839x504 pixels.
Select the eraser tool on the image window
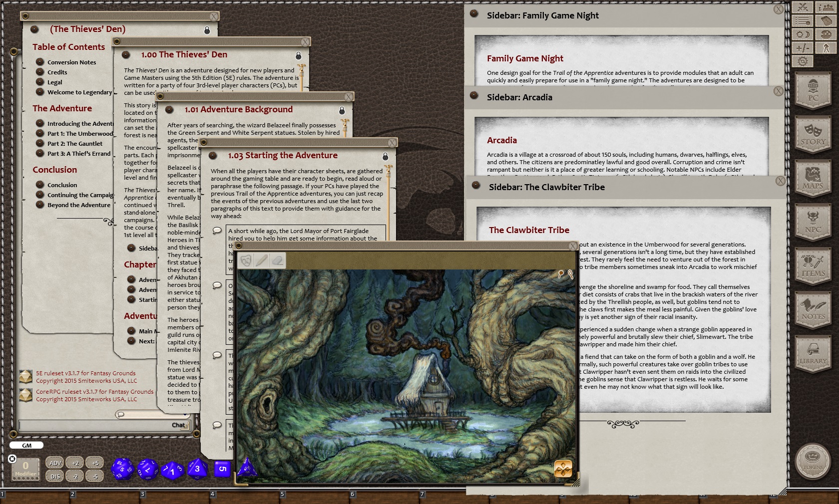[278, 260]
